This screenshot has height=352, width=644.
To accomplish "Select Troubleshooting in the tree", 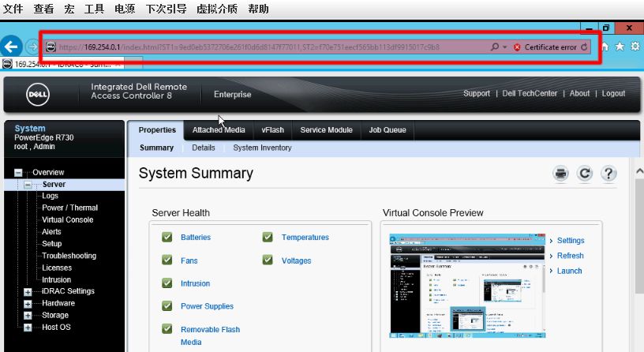I will tap(69, 256).
